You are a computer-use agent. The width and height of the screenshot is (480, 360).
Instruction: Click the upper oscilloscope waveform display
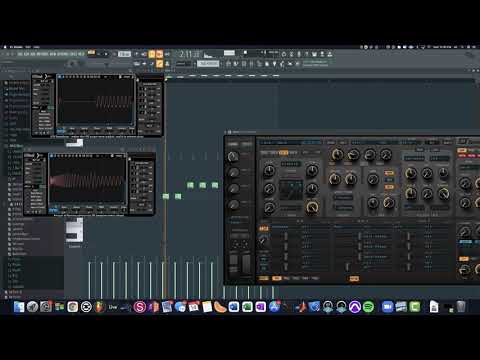(x=95, y=101)
